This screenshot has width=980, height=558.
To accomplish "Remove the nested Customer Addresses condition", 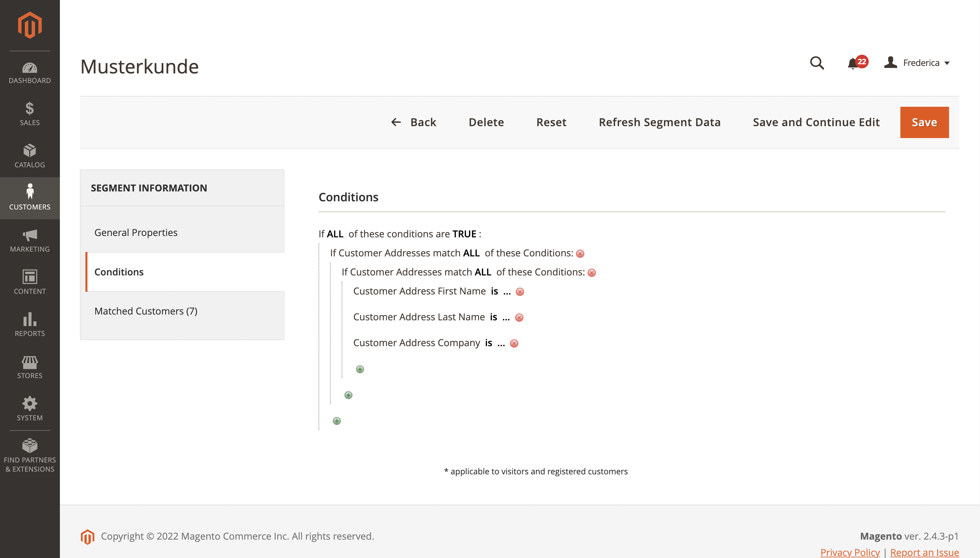I will tap(592, 273).
